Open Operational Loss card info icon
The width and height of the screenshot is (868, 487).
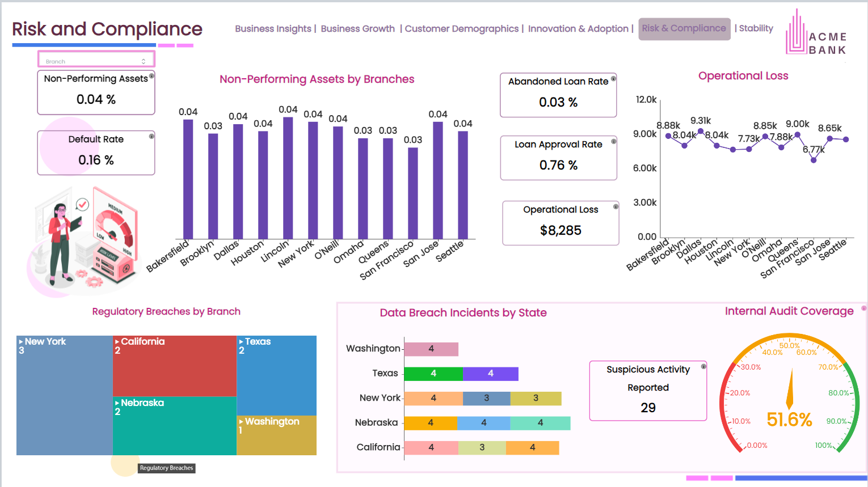tap(616, 206)
